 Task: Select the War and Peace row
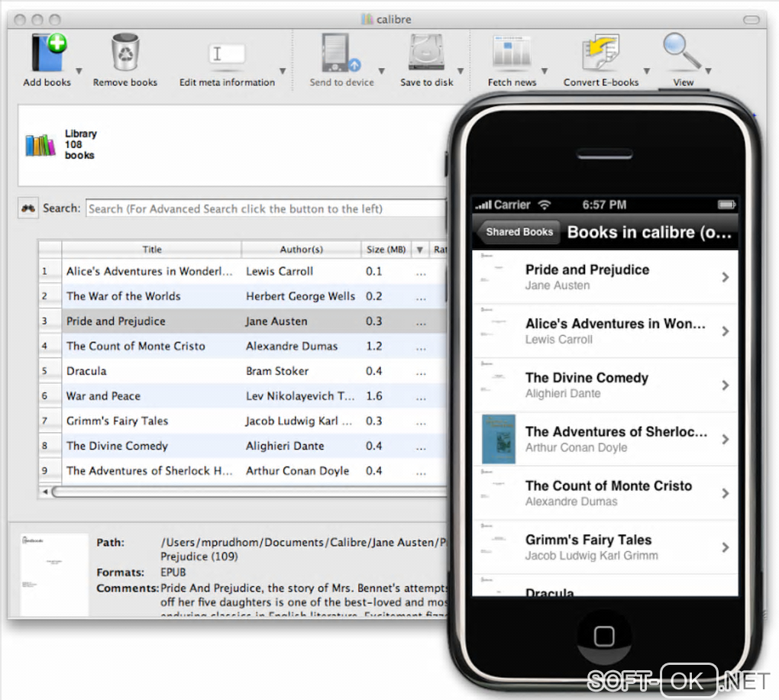pyautogui.click(x=244, y=395)
